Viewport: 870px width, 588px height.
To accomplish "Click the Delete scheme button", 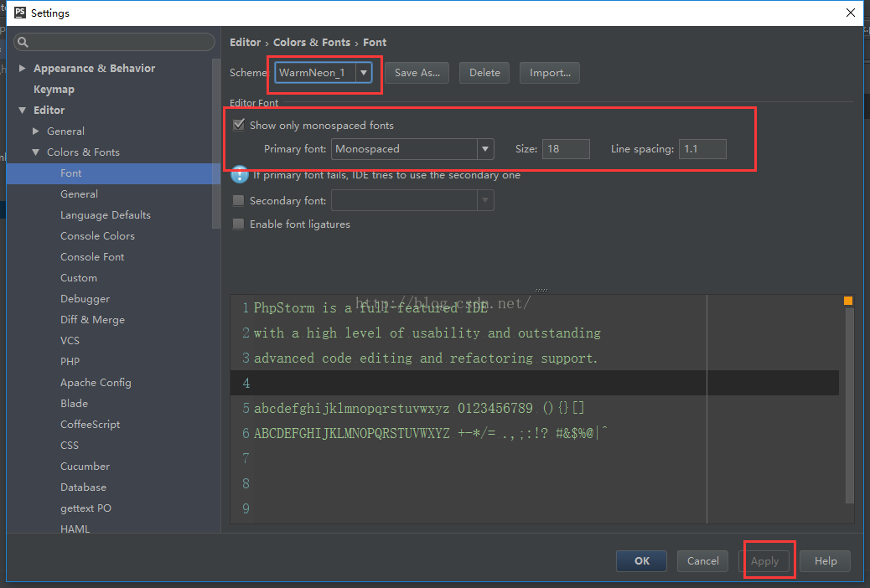I will click(x=484, y=73).
